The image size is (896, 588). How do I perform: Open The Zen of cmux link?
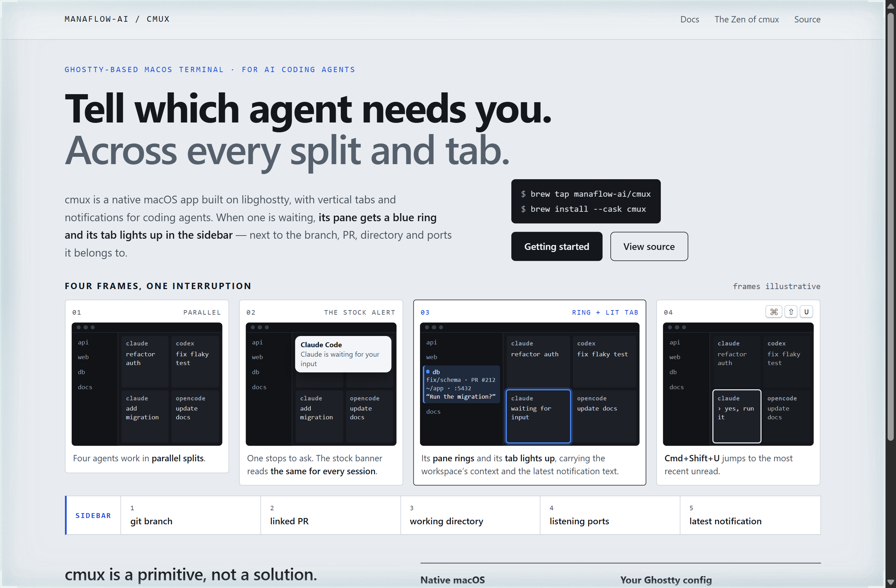[x=746, y=19]
